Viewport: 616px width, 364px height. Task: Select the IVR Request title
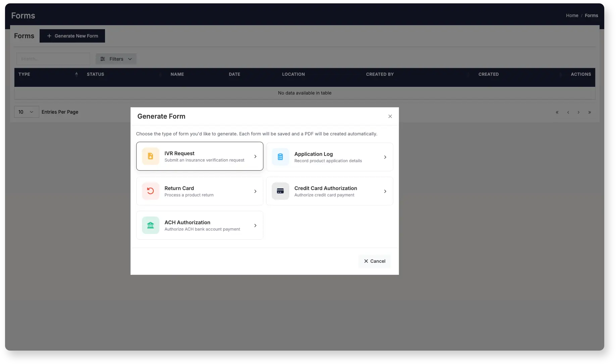tap(179, 154)
